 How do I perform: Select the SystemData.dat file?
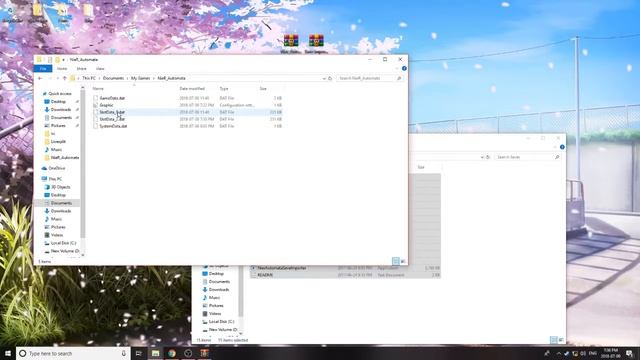click(113, 126)
